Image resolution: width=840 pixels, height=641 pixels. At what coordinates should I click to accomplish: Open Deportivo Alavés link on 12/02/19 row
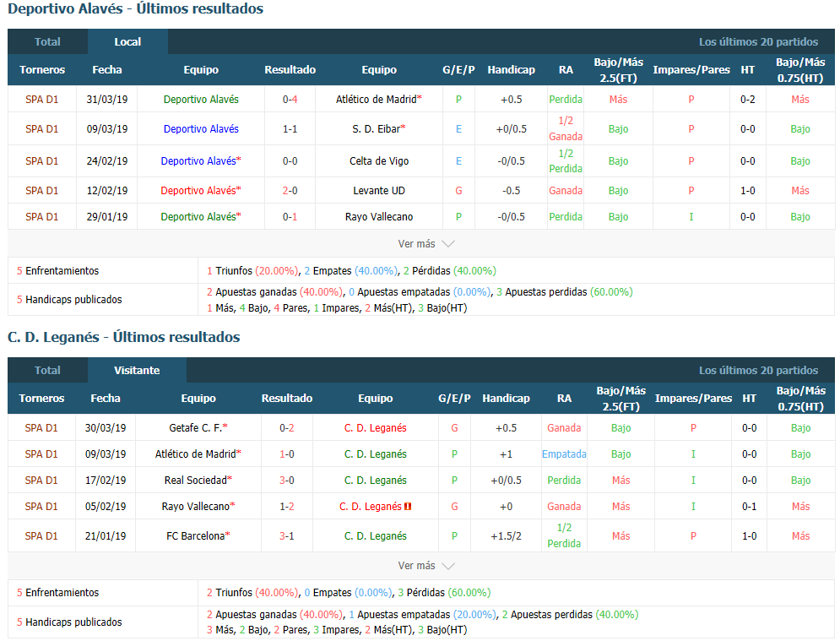coord(198,191)
